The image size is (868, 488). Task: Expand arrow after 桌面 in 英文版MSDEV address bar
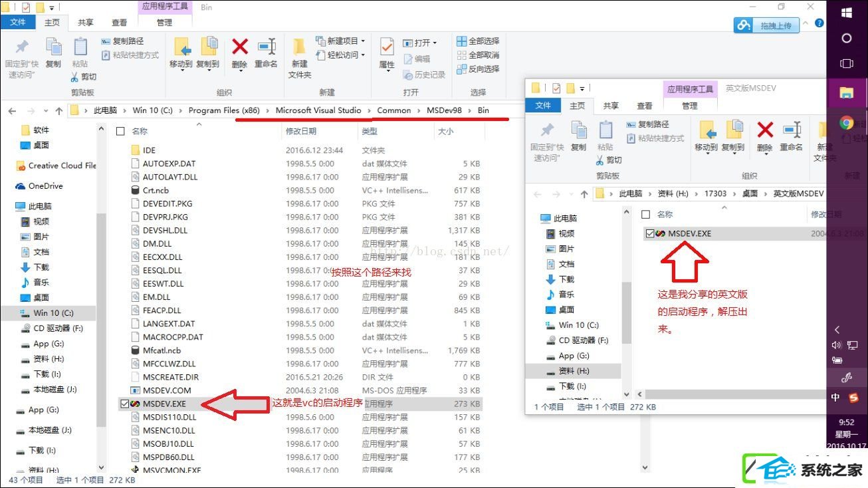click(x=766, y=194)
